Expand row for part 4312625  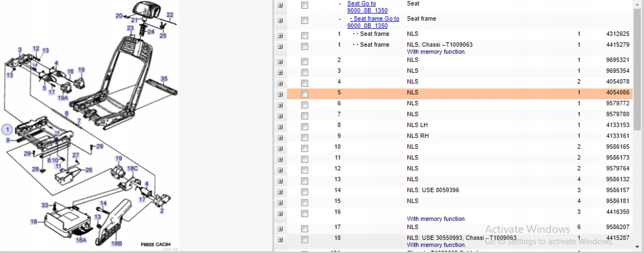pos(280,36)
